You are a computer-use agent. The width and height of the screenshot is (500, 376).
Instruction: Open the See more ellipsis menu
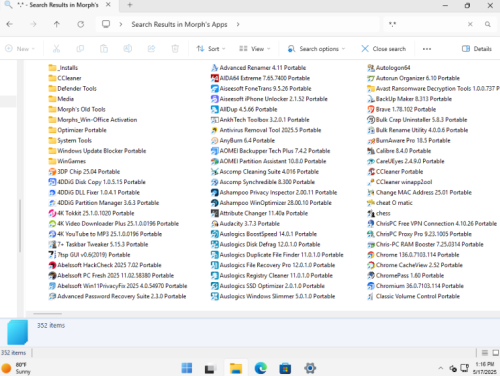coord(427,49)
